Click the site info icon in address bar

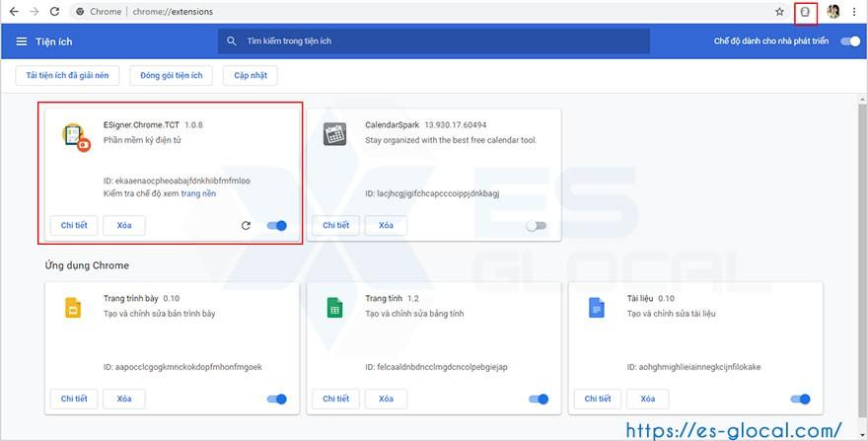(x=80, y=12)
